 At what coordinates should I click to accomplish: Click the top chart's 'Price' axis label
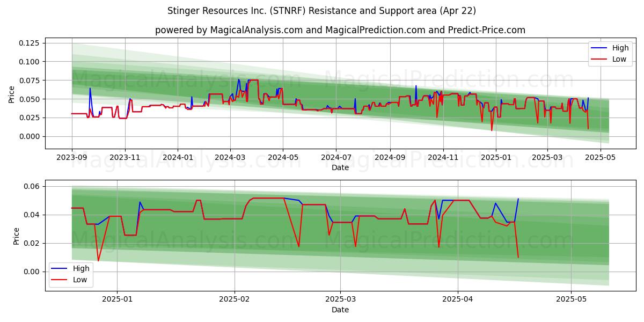(12, 93)
